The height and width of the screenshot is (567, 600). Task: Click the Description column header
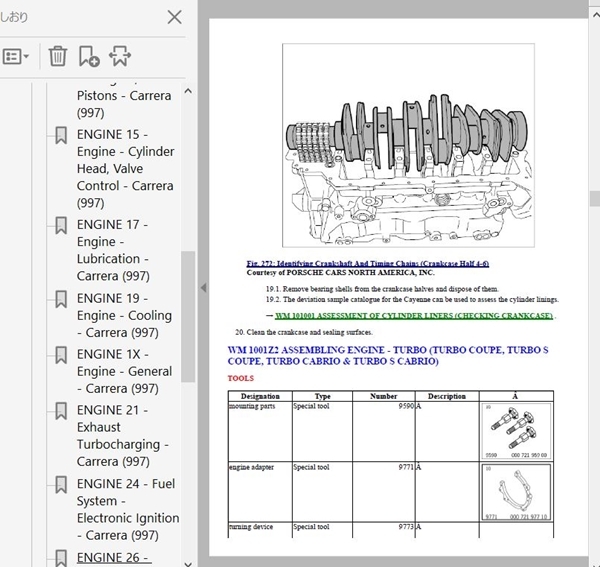[x=447, y=396]
